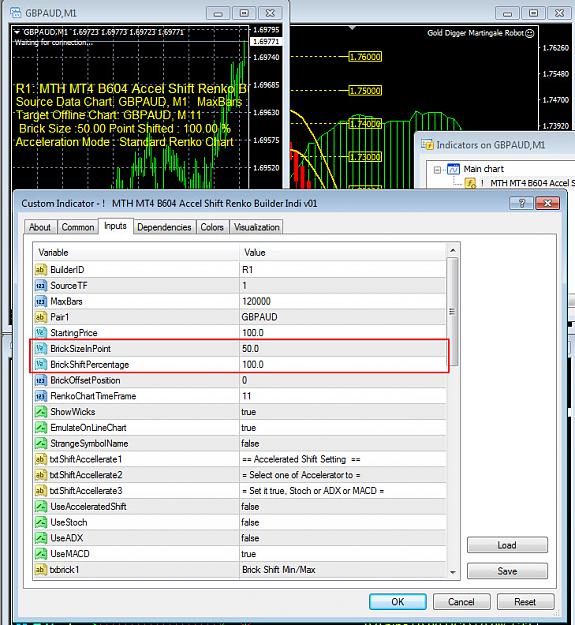Click the StartingPrice double variable icon
The width and height of the screenshot is (575, 625).
pos(41,333)
